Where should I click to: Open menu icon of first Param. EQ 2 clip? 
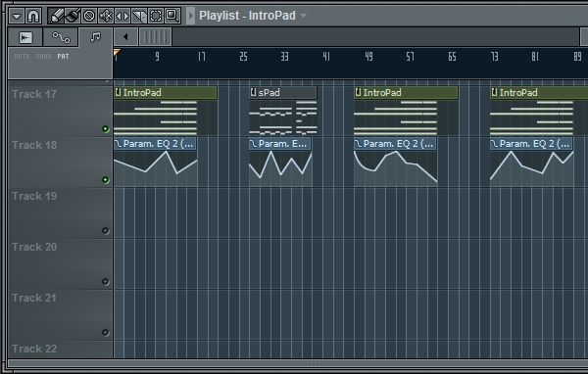pos(119,144)
